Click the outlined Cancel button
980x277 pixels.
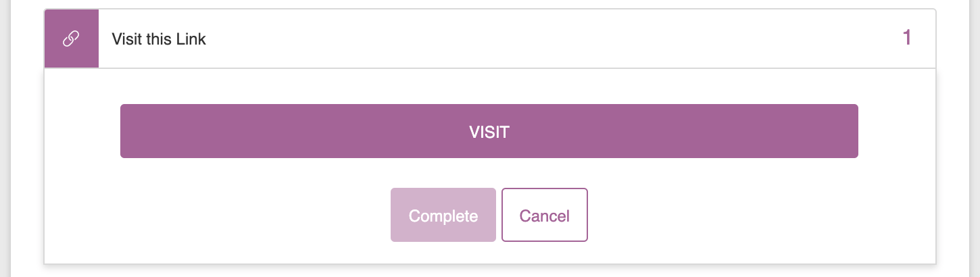pos(545,215)
